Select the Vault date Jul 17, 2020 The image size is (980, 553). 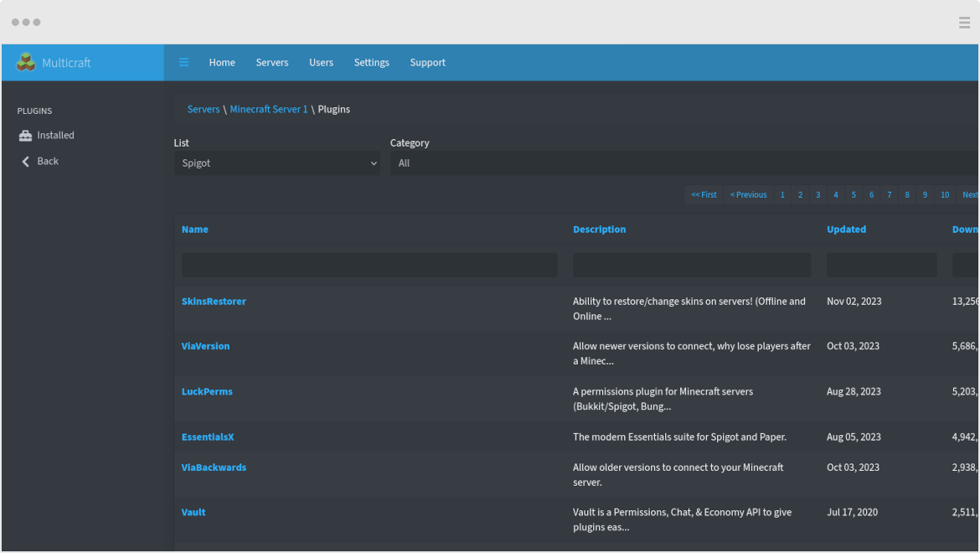(852, 513)
